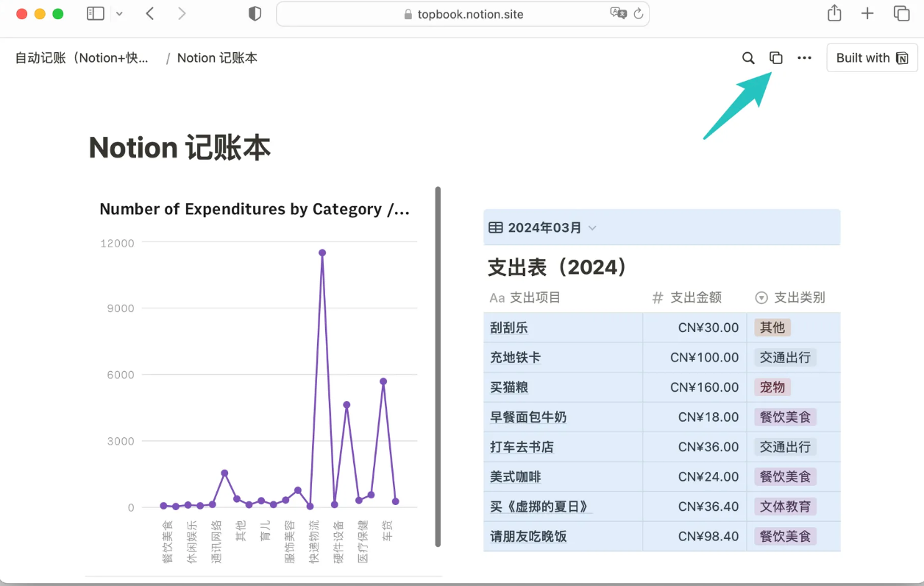Select the CN¥18.00 amount cell
This screenshot has height=586, width=924.
coord(694,417)
